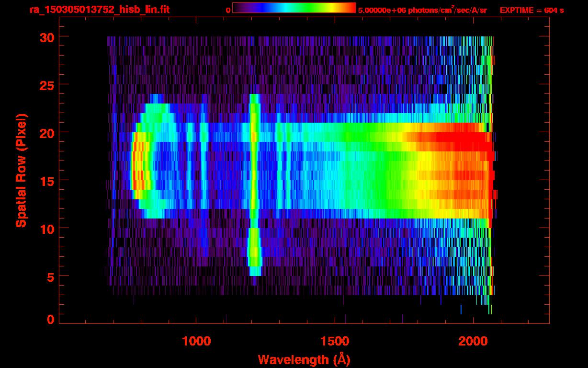Screen dimensions: 588x368
Task: Click the EXPTIME = 604 s text
Action: pos(531,10)
